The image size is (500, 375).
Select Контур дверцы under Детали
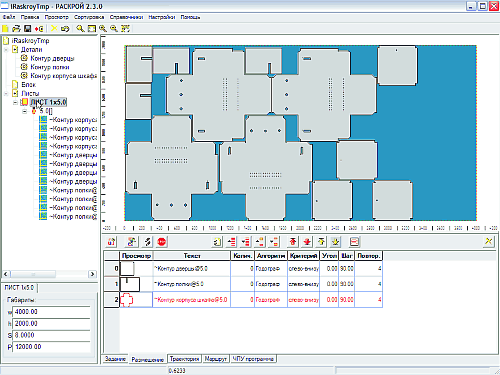coord(52,58)
